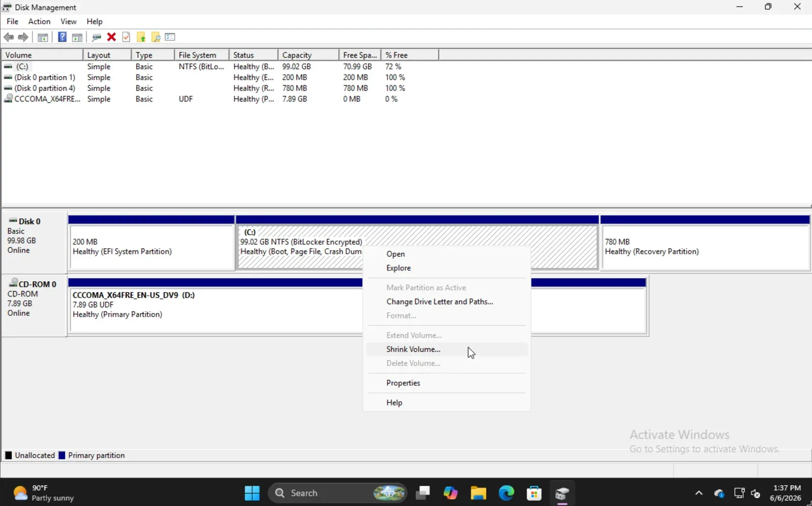Click the NTFS (BitLo... file system cell
812x506 pixels.
pos(201,66)
